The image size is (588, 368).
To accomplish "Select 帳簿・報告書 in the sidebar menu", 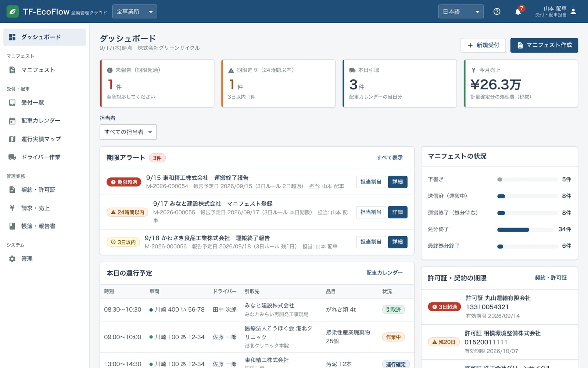I will coord(44,226).
